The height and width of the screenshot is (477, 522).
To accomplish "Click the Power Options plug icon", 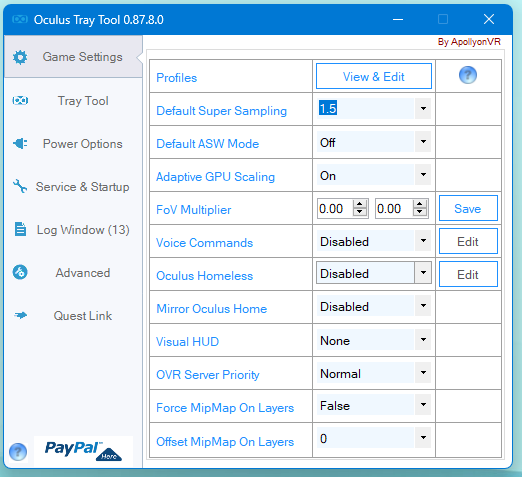I will pos(20,144).
